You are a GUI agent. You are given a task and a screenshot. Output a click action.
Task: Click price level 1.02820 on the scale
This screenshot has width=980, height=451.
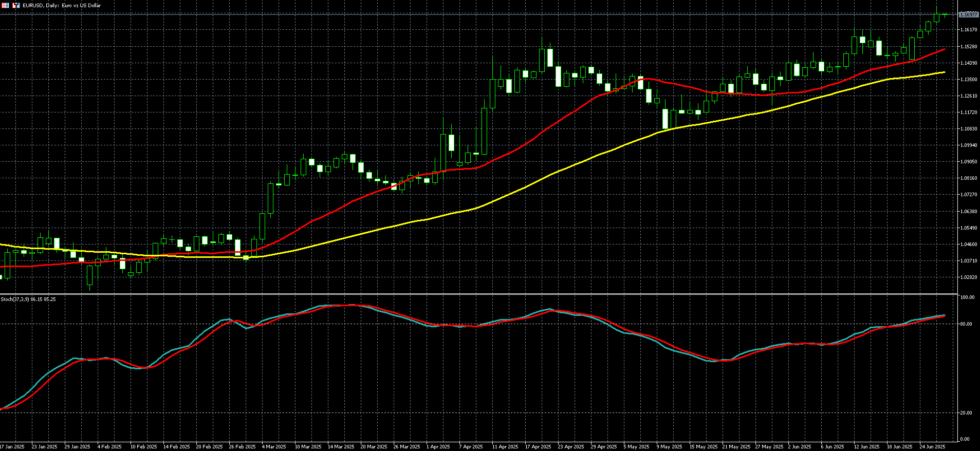[969, 277]
